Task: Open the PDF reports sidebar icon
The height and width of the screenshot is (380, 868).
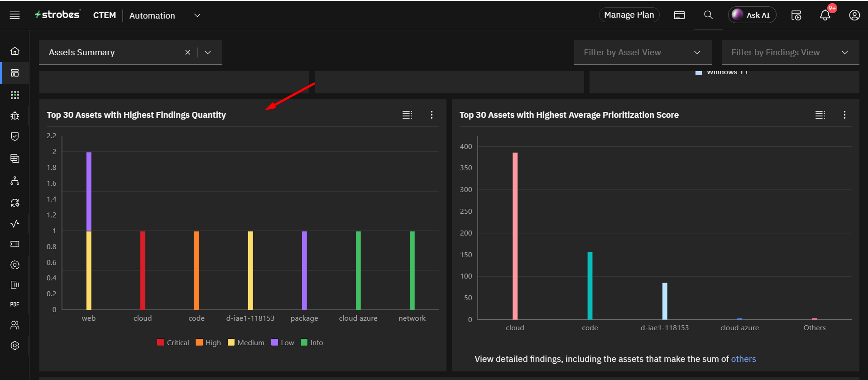Action: click(x=15, y=304)
